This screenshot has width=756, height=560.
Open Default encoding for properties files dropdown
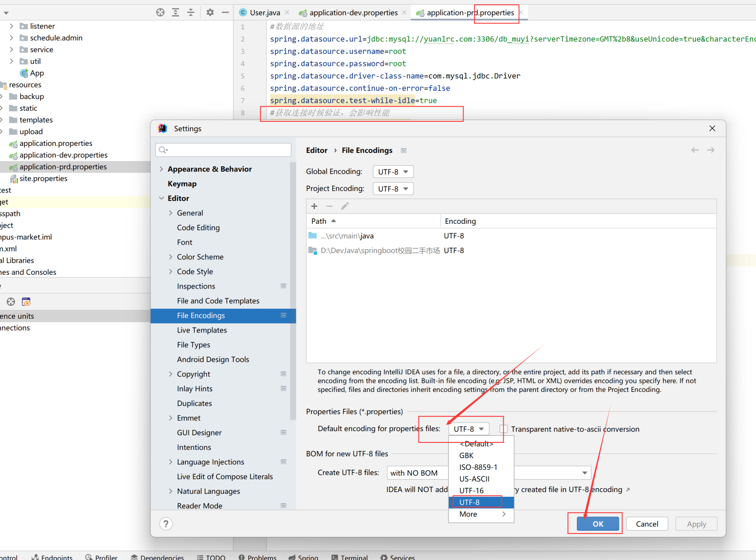[x=469, y=429]
